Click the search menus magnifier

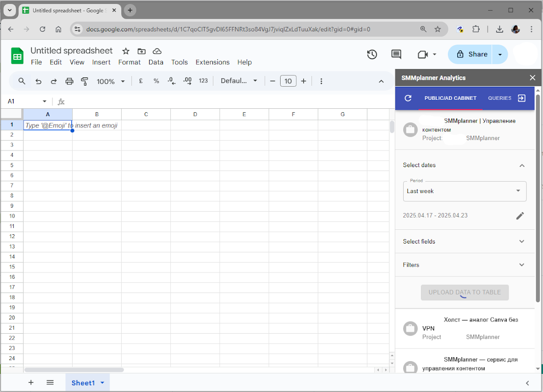click(22, 81)
